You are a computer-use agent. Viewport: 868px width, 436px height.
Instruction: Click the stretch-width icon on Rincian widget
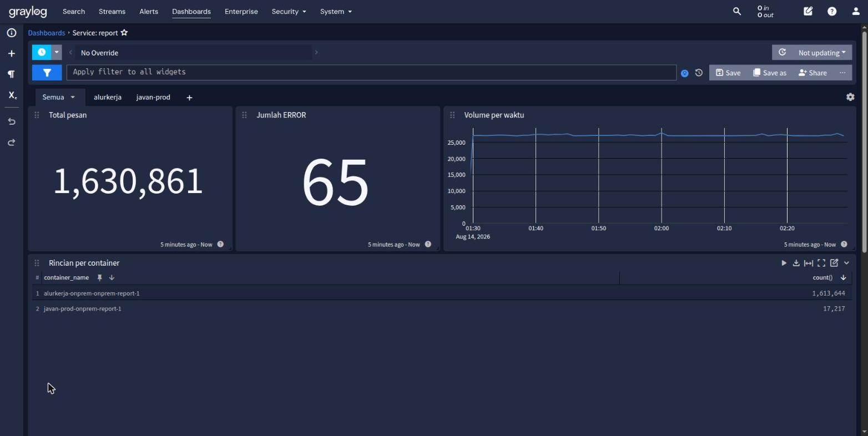point(809,263)
